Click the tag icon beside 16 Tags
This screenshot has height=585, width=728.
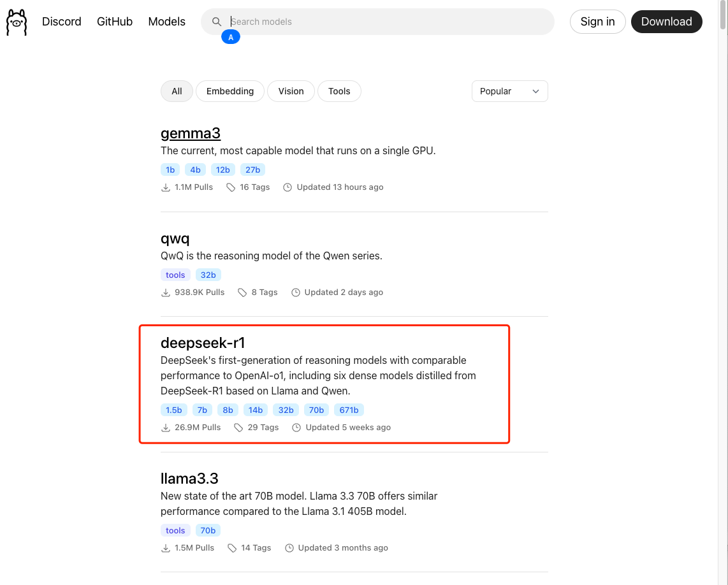point(231,187)
